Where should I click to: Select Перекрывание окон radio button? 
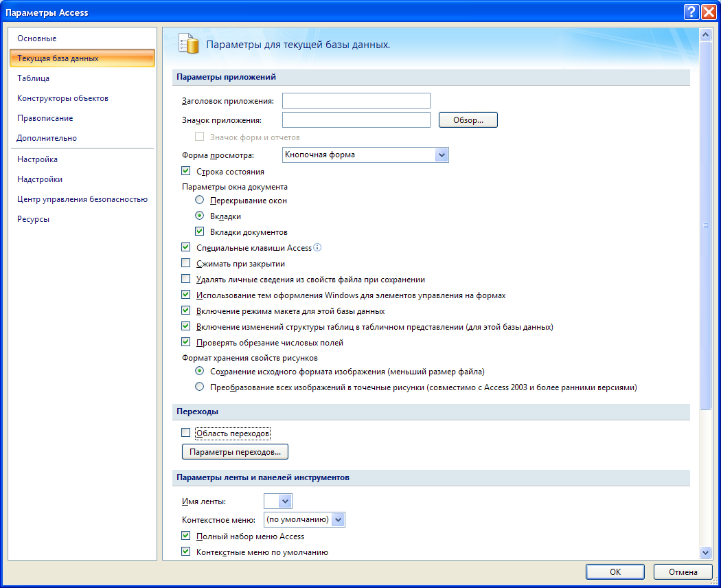(x=200, y=200)
